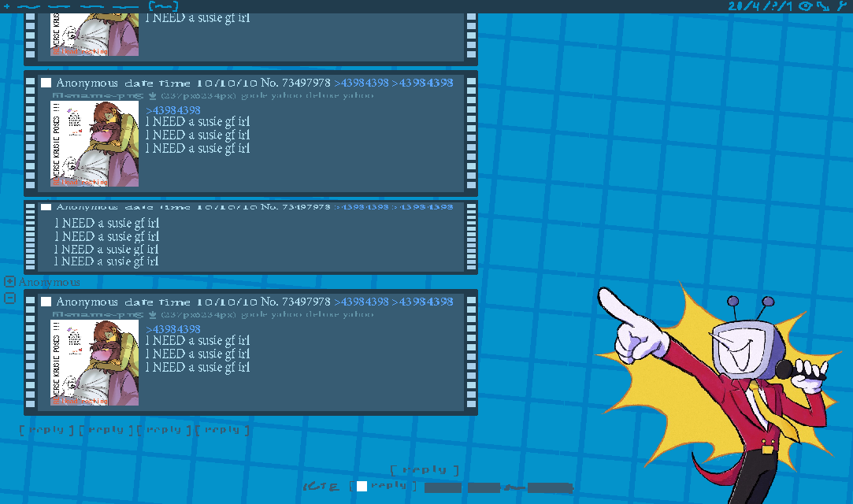Viewport: 853px width, 504px height.
Task: Click the first dark bar beside the bottom reply checkbox
Action: [x=443, y=487]
